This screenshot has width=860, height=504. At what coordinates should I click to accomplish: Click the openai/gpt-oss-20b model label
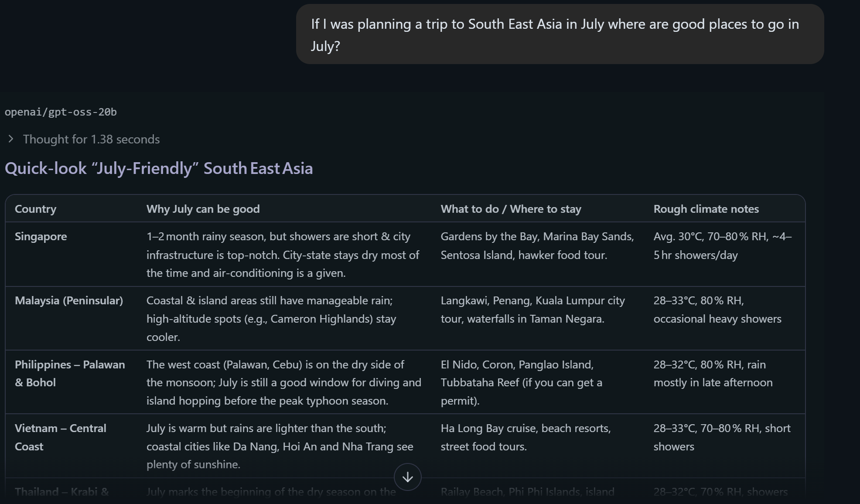click(61, 112)
